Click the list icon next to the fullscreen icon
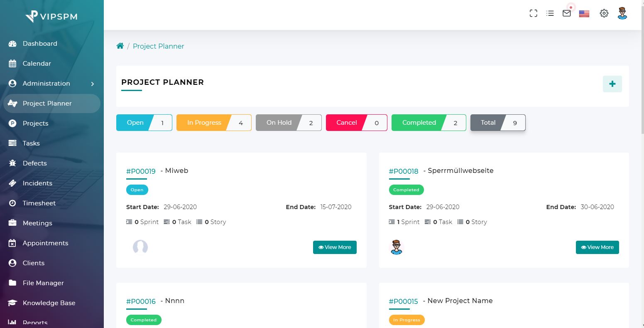644x328 pixels. [x=550, y=13]
